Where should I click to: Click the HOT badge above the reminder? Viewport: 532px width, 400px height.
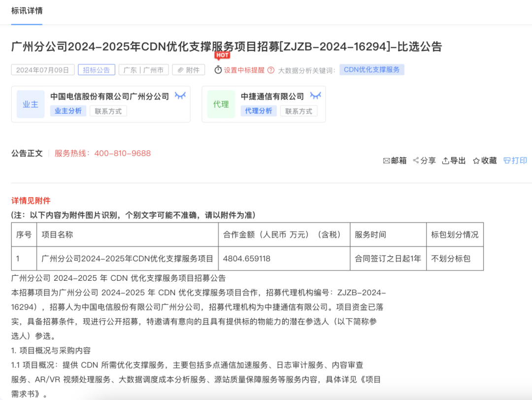pyautogui.click(x=222, y=55)
